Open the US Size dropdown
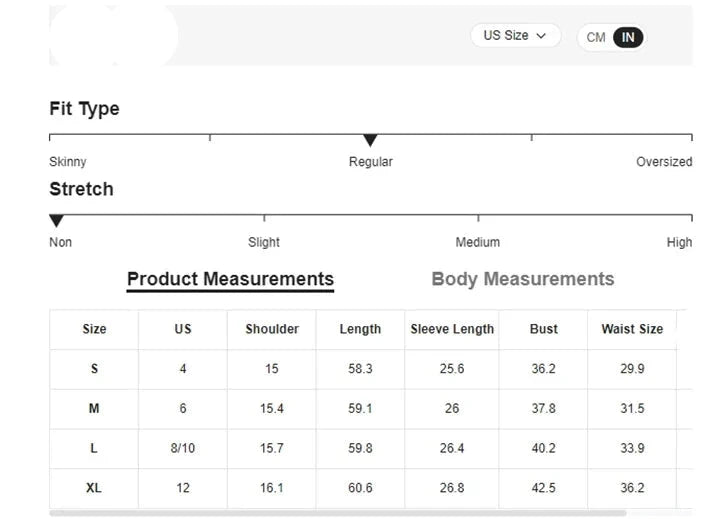Screen dimensions: 723x519 (x=514, y=36)
